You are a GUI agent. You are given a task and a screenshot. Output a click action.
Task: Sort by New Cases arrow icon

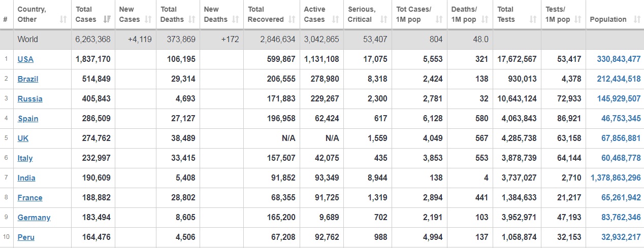click(x=148, y=19)
